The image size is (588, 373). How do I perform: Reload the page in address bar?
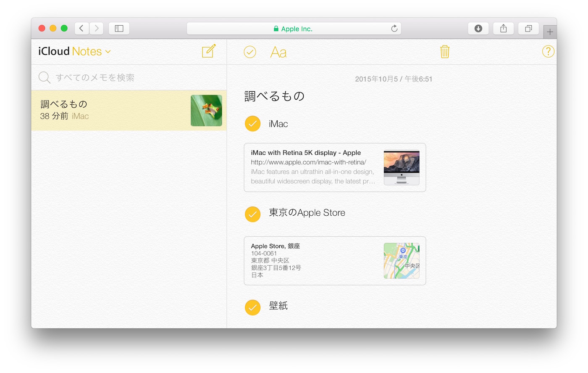point(394,29)
